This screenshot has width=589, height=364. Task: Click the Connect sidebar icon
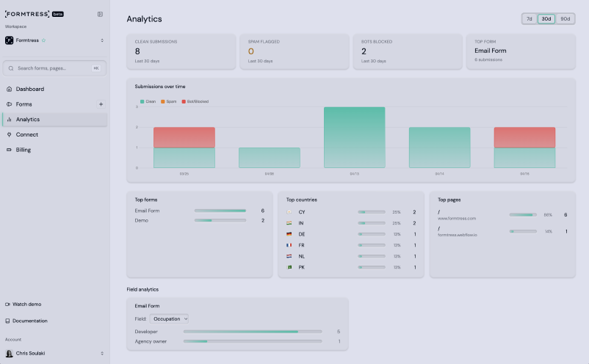click(x=9, y=134)
